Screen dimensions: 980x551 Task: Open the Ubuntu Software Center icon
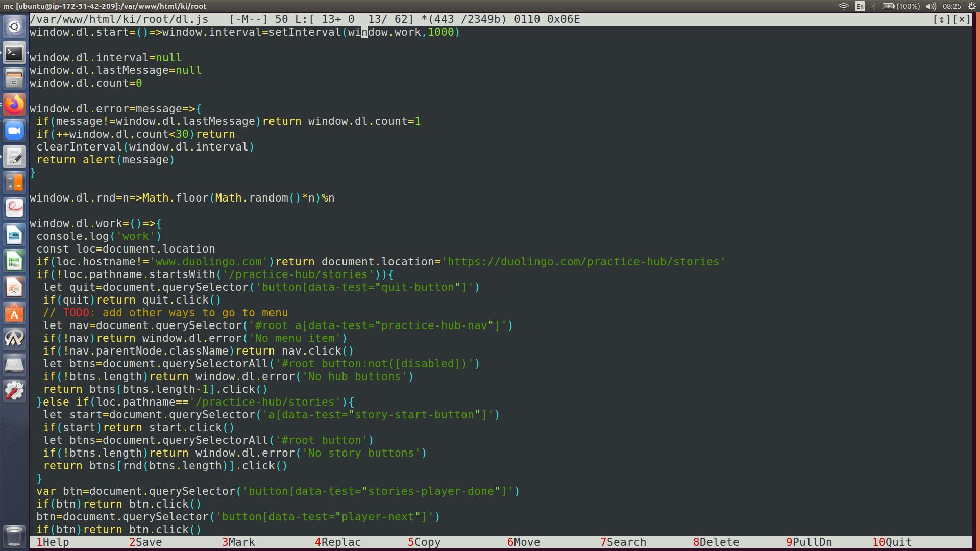click(14, 314)
